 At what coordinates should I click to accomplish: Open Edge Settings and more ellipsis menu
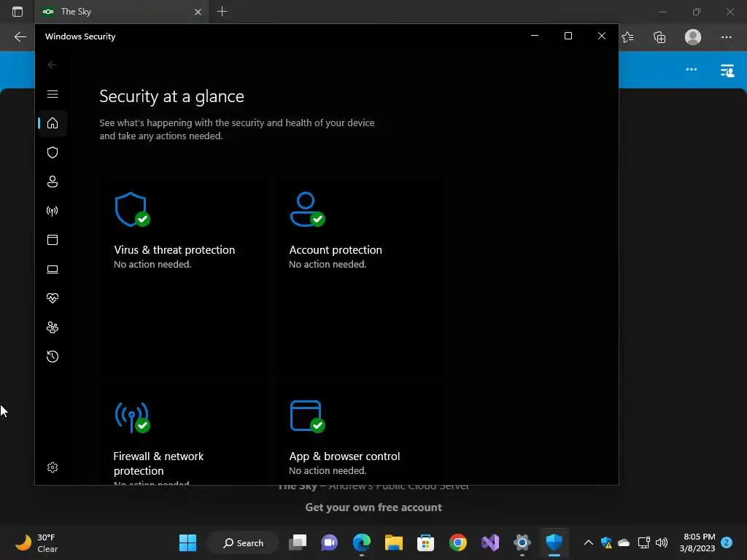[726, 37]
